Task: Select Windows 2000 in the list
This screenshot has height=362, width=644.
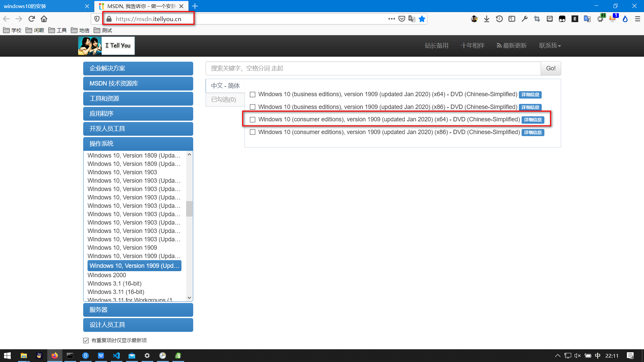Action: [x=107, y=275]
